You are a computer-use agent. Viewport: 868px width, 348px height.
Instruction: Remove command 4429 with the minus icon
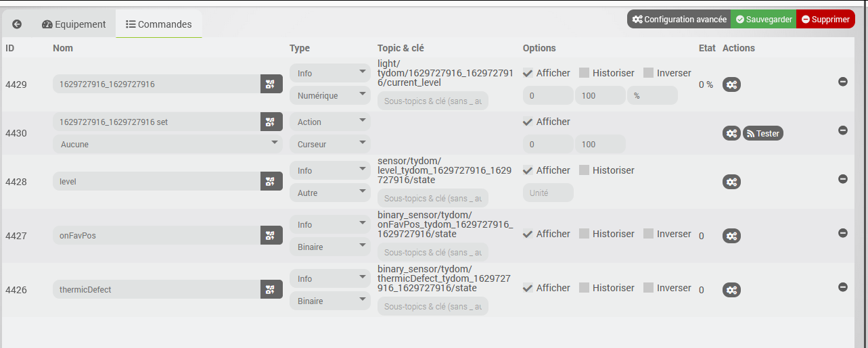(843, 81)
